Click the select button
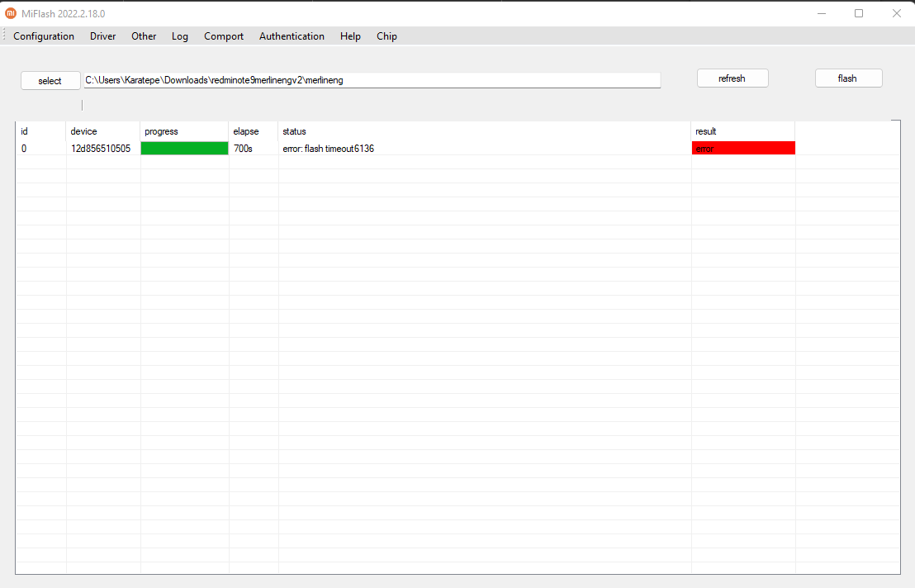The height and width of the screenshot is (588, 915). pyautogui.click(x=50, y=80)
